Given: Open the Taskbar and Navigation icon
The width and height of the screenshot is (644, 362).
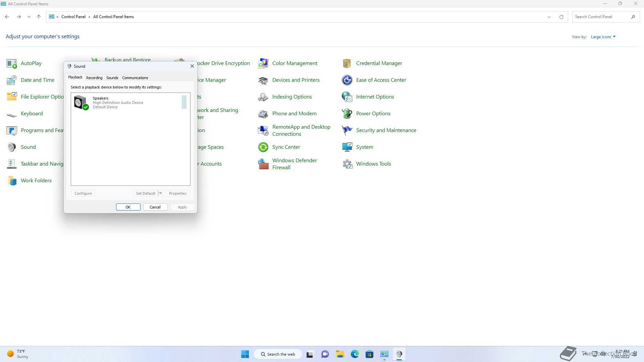Looking at the screenshot, I should [12, 164].
